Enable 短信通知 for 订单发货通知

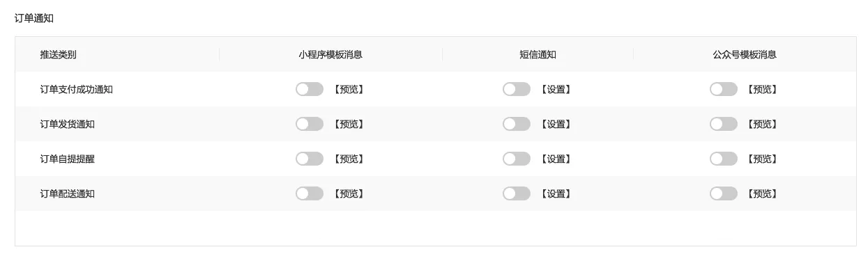pos(517,124)
